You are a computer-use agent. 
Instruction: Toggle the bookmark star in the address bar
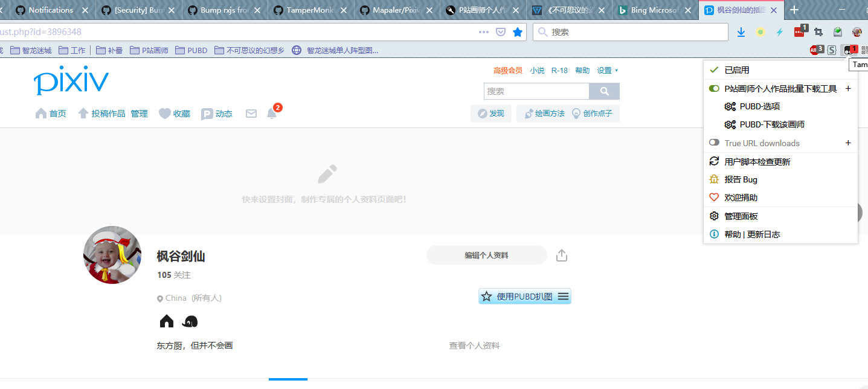click(517, 32)
